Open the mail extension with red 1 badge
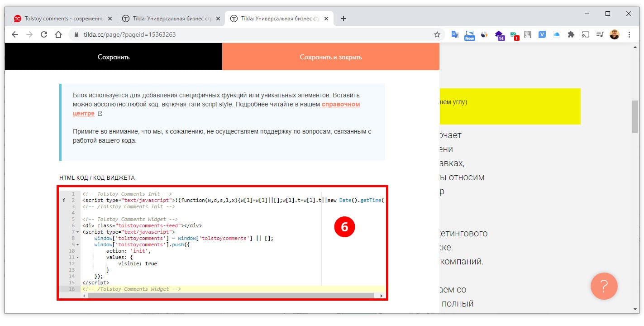This screenshot has height=326, width=644. click(x=514, y=35)
